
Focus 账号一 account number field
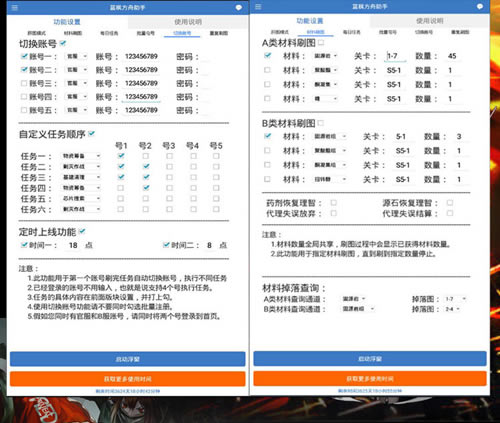pos(141,56)
